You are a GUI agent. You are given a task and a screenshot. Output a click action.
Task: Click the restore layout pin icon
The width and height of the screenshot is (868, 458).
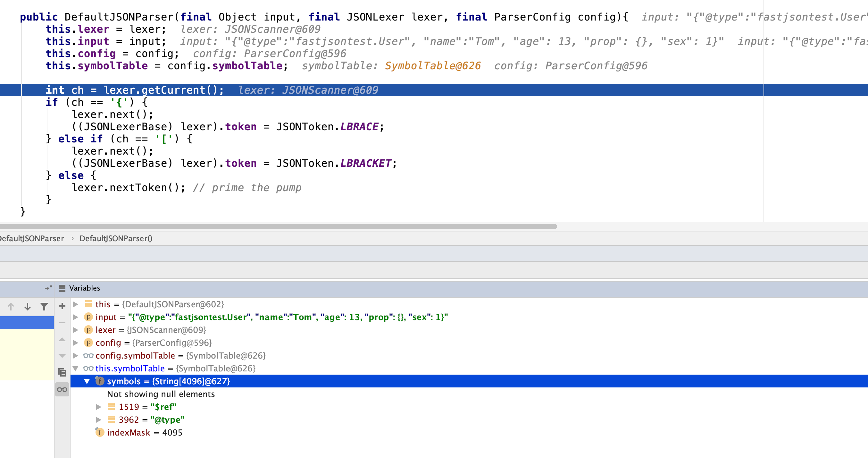click(x=48, y=288)
